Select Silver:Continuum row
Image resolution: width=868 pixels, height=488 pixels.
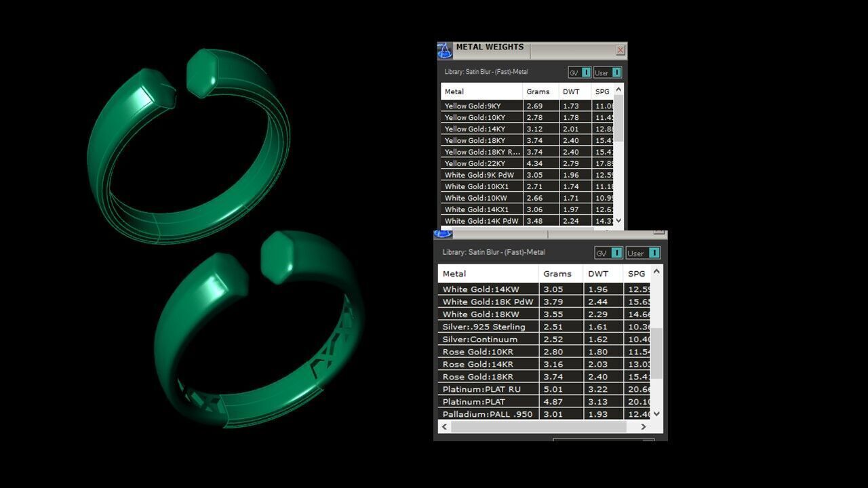(544, 339)
